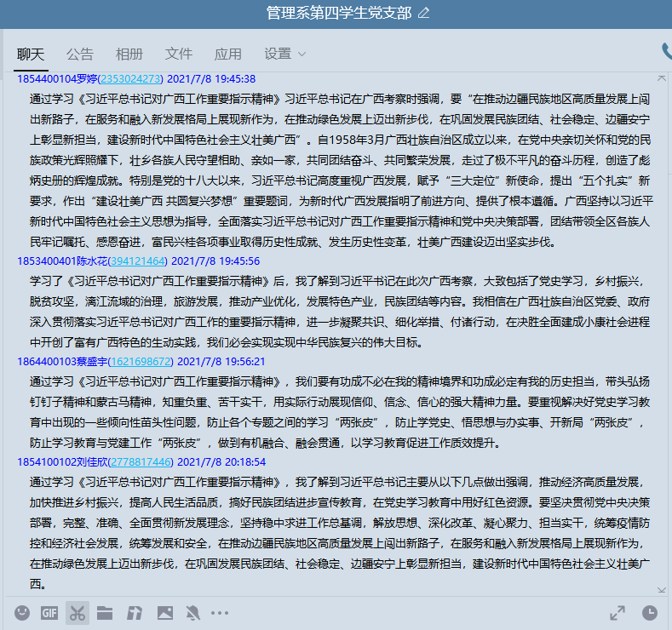Click the music share icon

[135, 612]
